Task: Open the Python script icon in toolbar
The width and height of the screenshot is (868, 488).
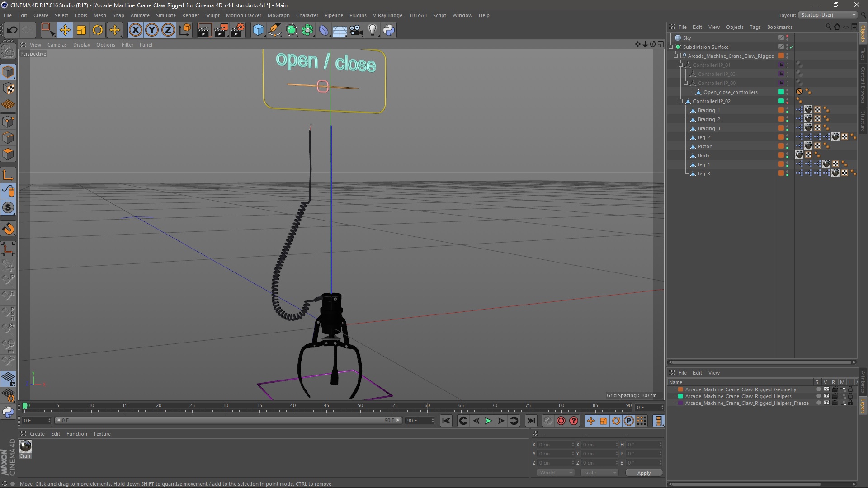Action: (x=389, y=30)
